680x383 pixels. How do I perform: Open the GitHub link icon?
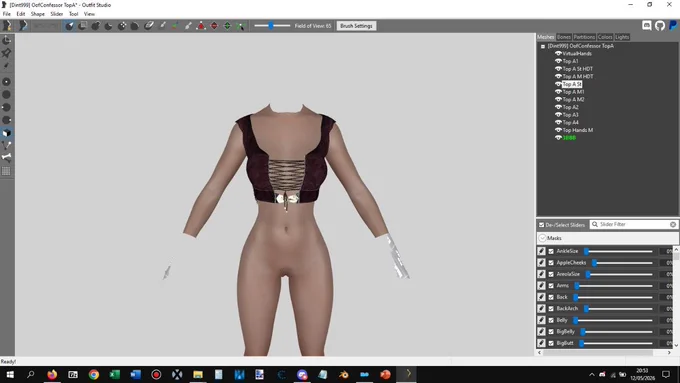pos(660,26)
